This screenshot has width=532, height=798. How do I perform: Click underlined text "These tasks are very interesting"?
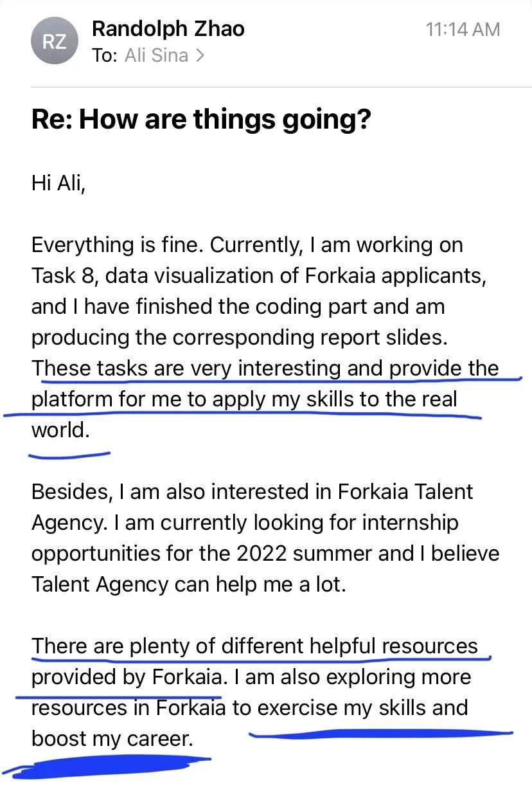tap(186, 368)
